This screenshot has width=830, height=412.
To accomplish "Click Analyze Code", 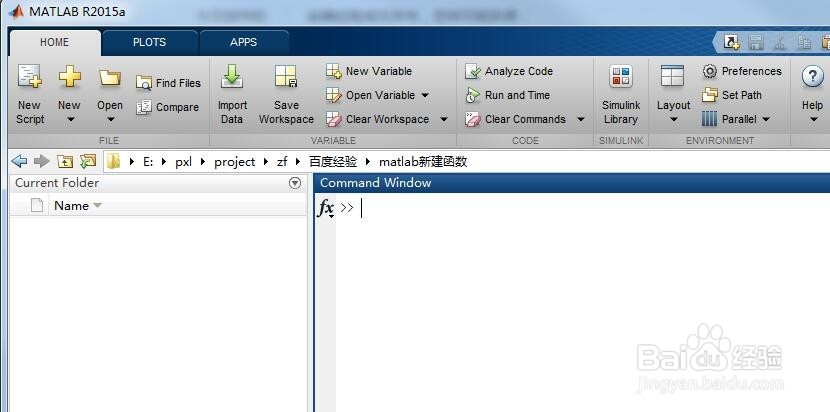I will [509, 71].
